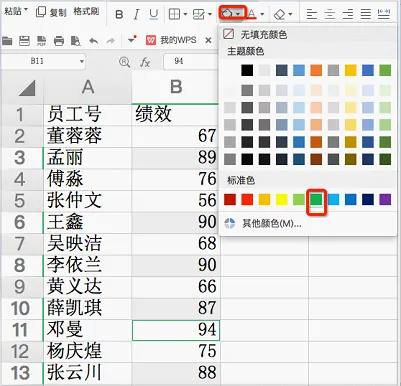Click the eraser clear icon
Viewport: 401px width, 386px height.
[x=279, y=14]
